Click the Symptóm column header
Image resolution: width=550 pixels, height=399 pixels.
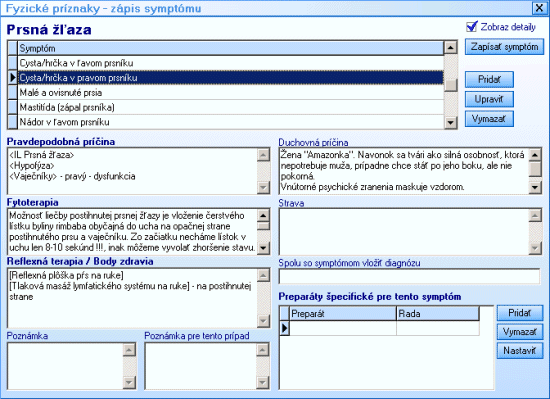(230, 48)
